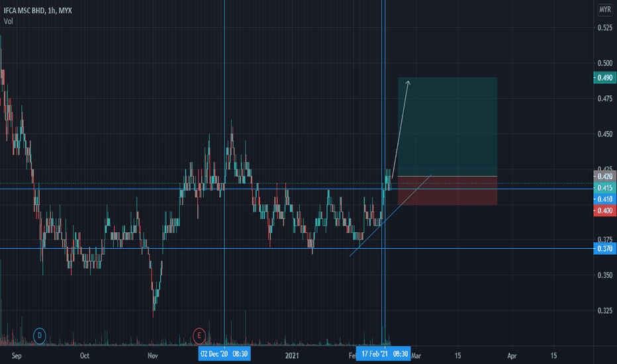The height and width of the screenshot is (364, 617).
Task: Select the 0.490 take-profit price label
Action: click(605, 77)
